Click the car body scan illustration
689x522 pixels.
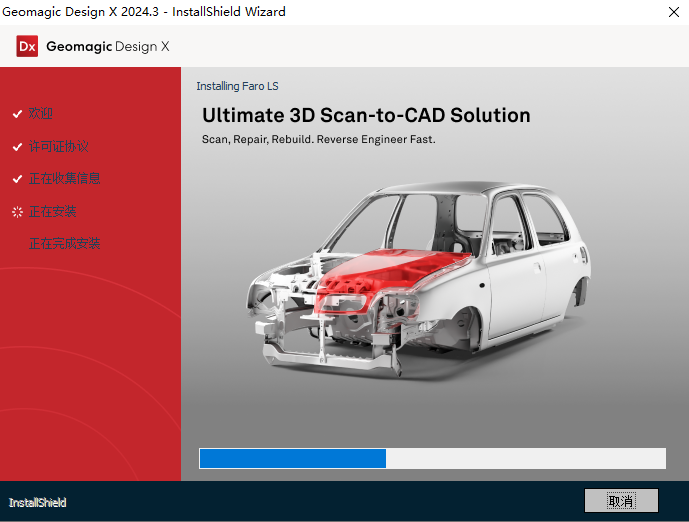tap(418, 279)
